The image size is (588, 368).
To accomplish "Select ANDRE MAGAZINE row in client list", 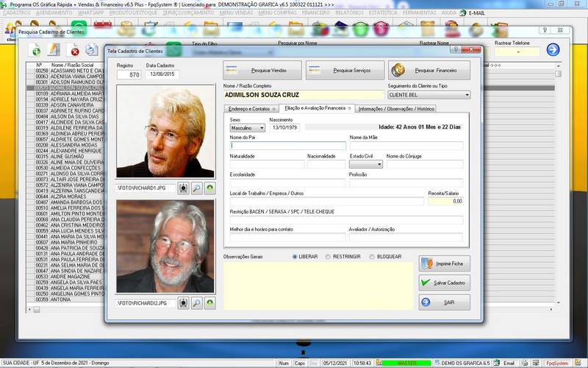I will (x=65, y=277).
